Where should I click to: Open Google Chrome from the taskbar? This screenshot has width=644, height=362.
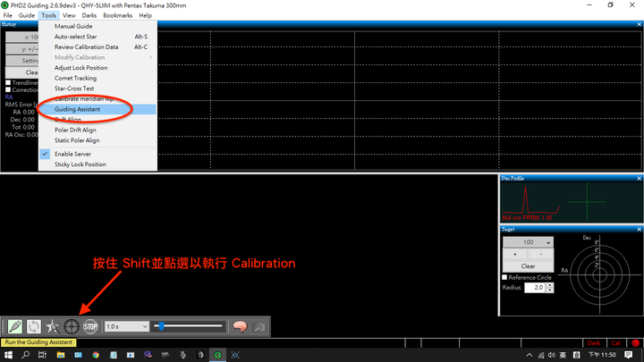(x=96, y=355)
